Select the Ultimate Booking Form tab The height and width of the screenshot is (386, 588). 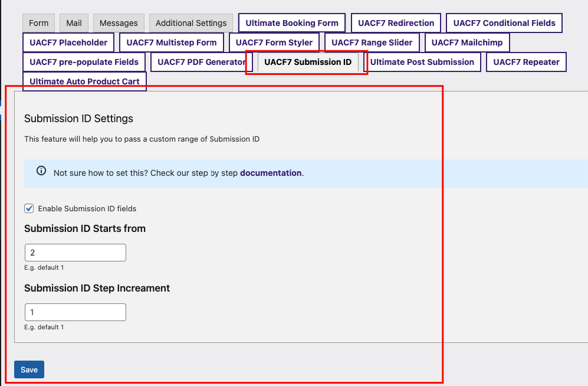click(291, 22)
